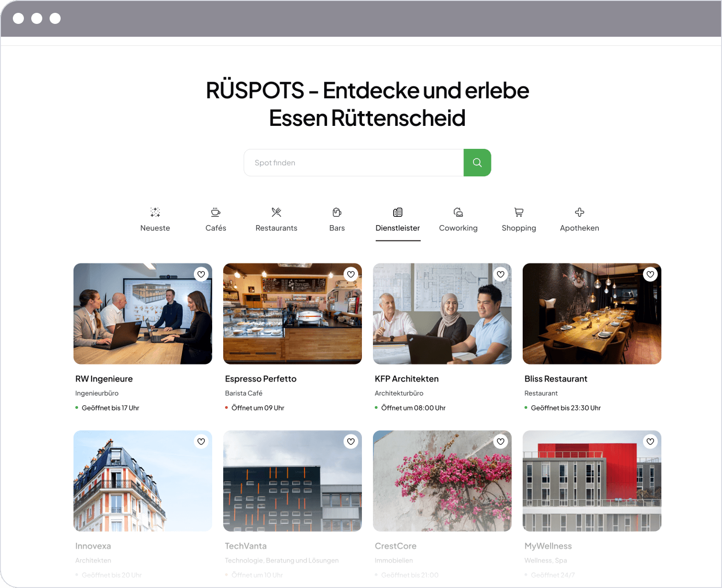Open the KFP Architekten title link
Image resolution: width=722 pixels, height=588 pixels.
pyautogui.click(x=406, y=379)
